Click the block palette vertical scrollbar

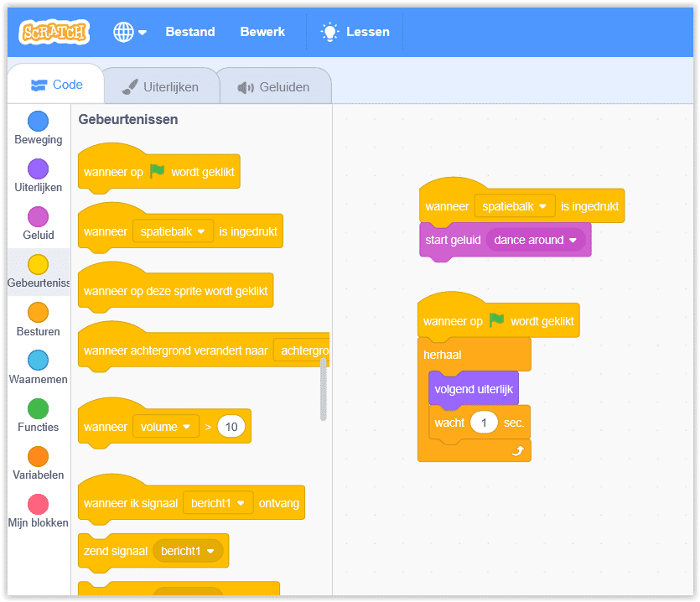click(x=324, y=388)
